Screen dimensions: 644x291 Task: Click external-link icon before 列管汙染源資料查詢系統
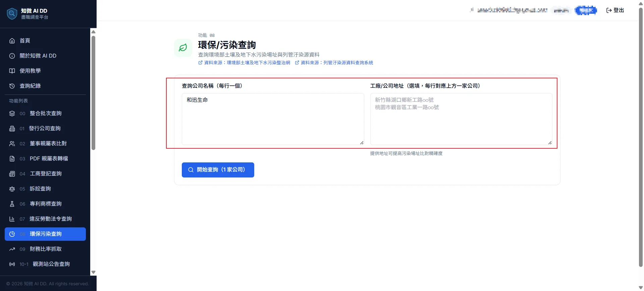point(297,63)
